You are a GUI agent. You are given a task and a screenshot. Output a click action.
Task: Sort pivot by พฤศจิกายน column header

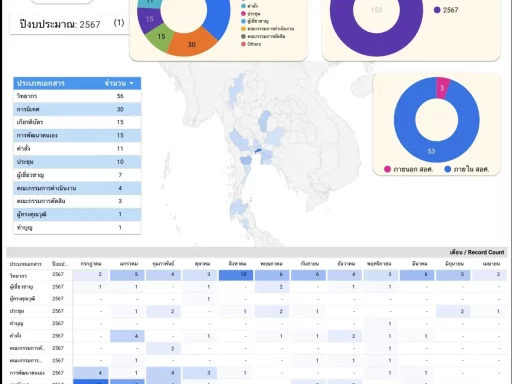pos(379,264)
